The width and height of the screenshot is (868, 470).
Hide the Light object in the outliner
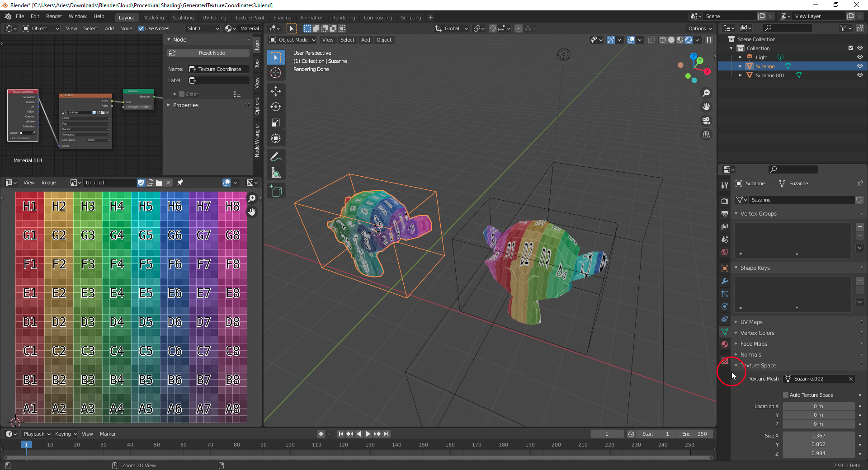pyautogui.click(x=860, y=57)
